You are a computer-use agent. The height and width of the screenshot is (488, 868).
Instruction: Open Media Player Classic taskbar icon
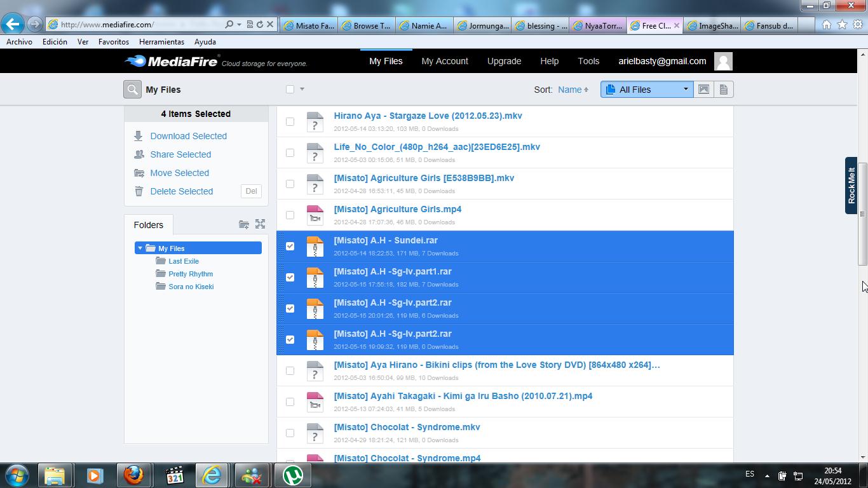coord(174,475)
